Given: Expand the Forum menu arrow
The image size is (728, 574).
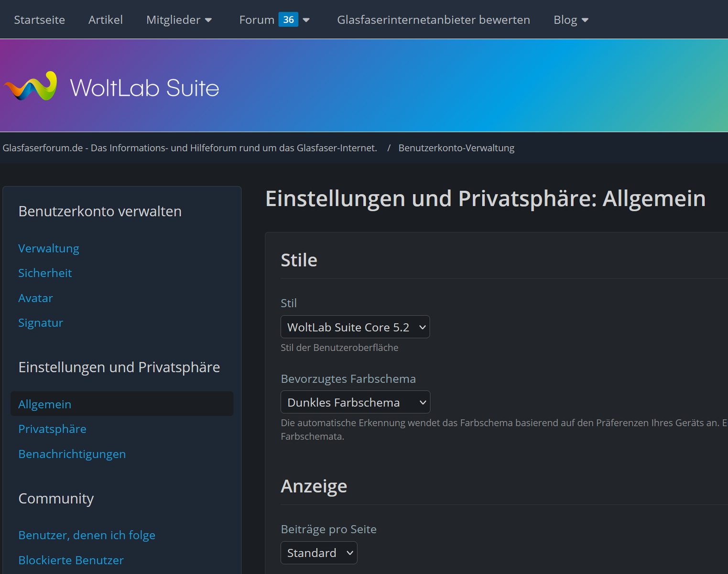Looking at the screenshot, I should coord(306,20).
